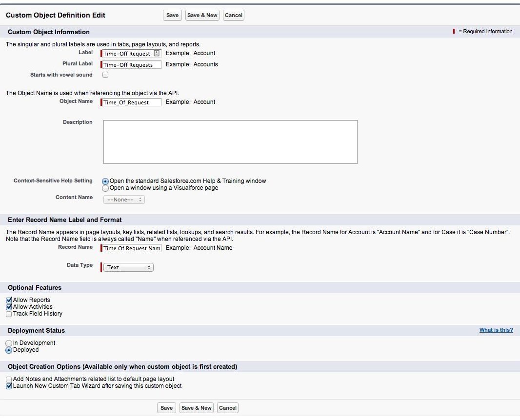Viewport: 520px width, 420px height.
Task: Click into the Label text field
Action: 131,53
